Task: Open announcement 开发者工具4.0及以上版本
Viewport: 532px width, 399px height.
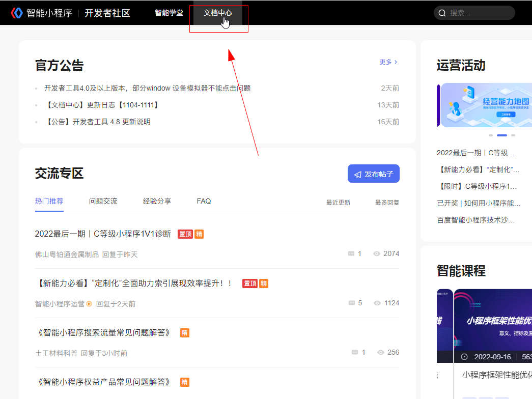Action: [148, 88]
